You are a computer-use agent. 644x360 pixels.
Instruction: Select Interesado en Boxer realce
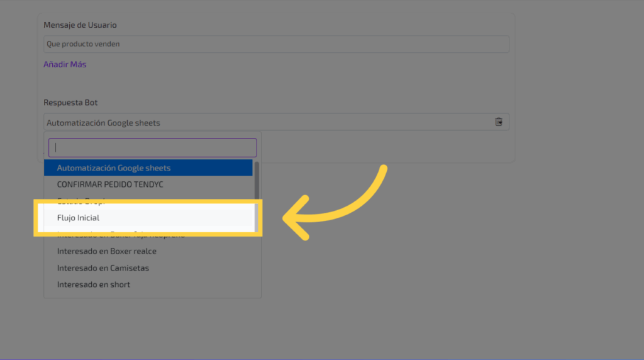pos(106,251)
